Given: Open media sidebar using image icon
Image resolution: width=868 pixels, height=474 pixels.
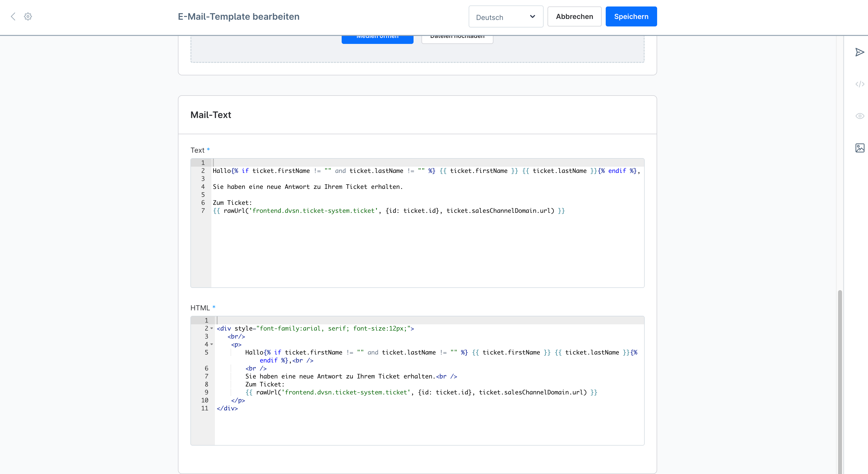Looking at the screenshot, I should coord(860,148).
